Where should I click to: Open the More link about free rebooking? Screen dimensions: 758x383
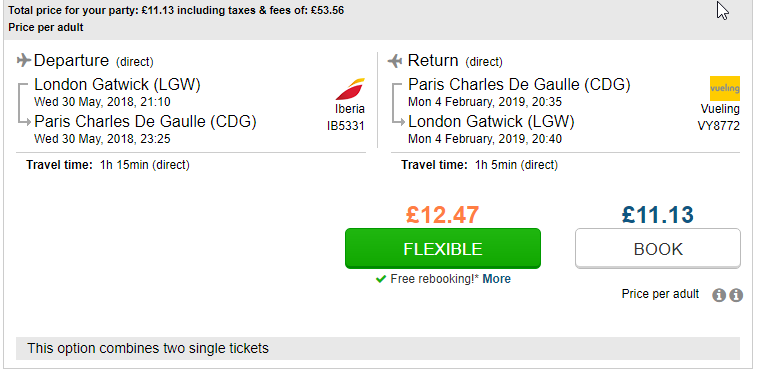tap(496, 279)
